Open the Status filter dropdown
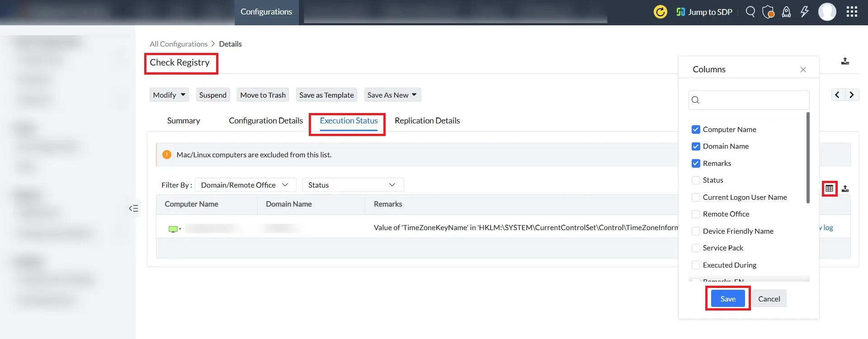 [x=353, y=185]
